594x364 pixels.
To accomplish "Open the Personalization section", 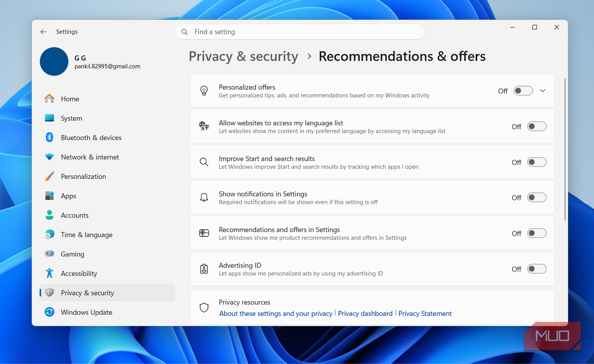I will pyautogui.click(x=107, y=176).
